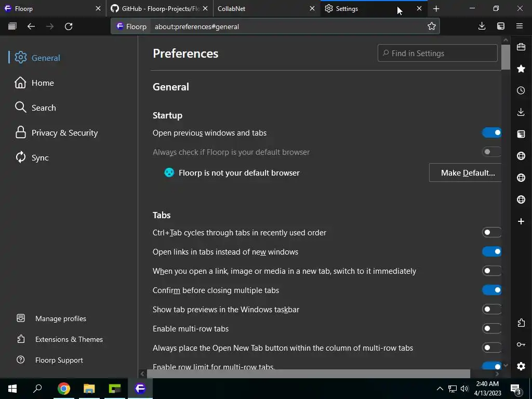Open Windows taskbar search
Image resolution: width=532 pixels, height=399 pixels.
[x=37, y=389]
